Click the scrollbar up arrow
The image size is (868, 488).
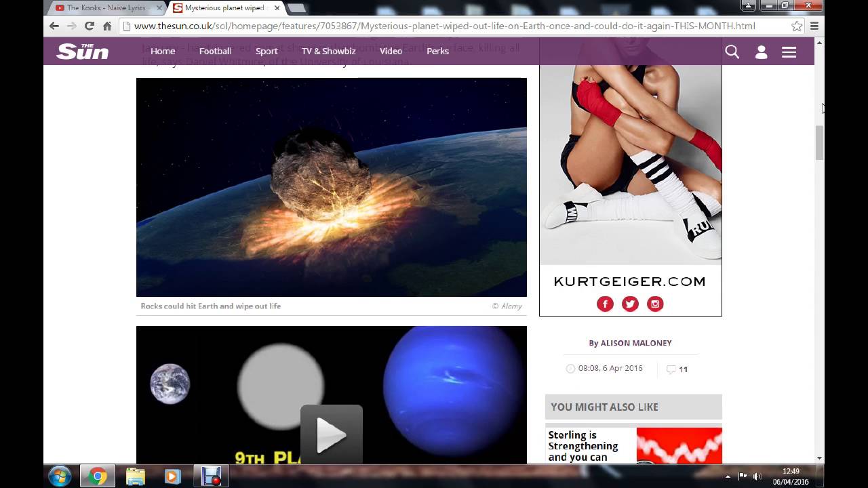(x=819, y=43)
